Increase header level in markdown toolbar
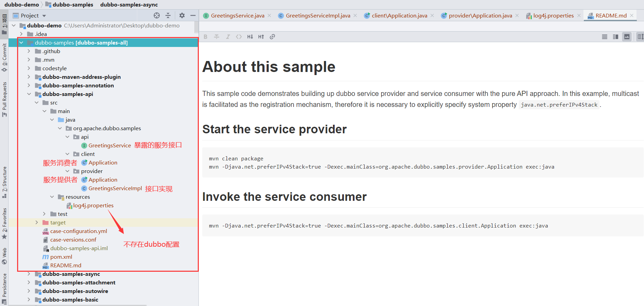The image size is (644, 306). pos(261,37)
